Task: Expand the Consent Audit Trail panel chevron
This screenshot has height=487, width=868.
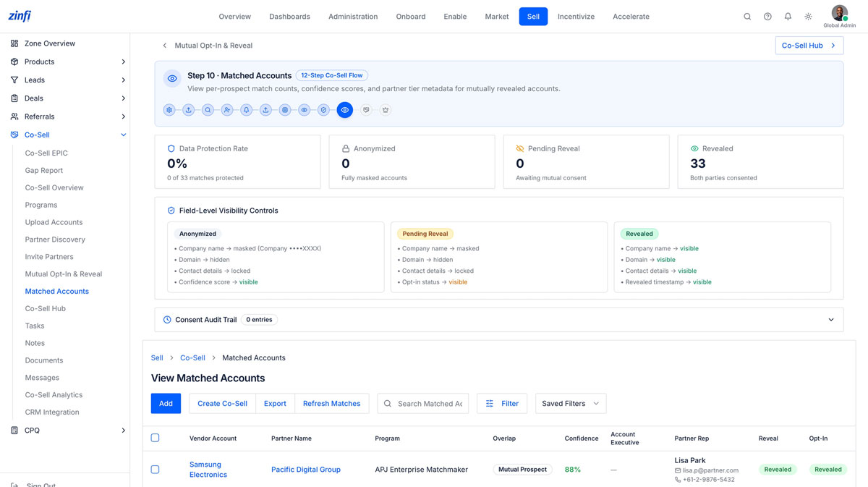Action: (831, 320)
